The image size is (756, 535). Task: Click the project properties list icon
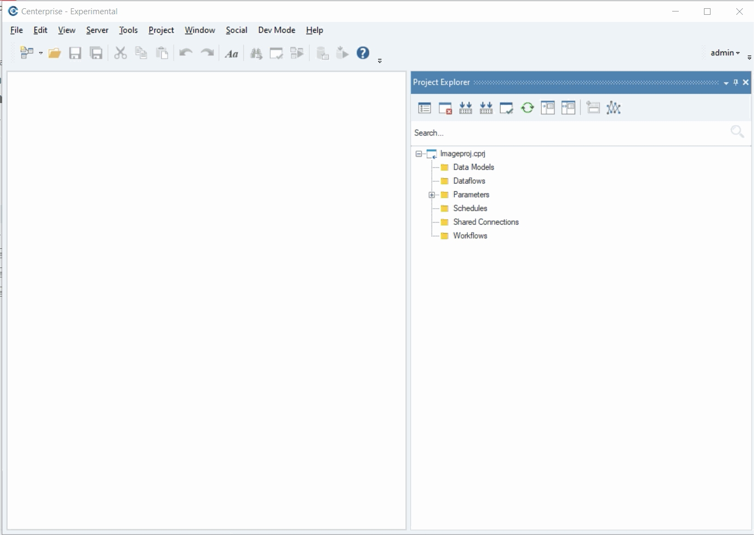(x=425, y=108)
